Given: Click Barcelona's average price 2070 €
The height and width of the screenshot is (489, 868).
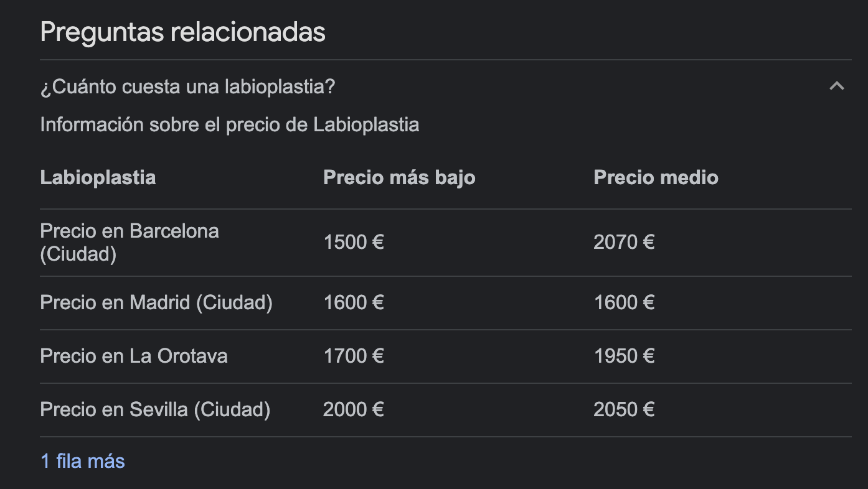Looking at the screenshot, I should pos(624,242).
